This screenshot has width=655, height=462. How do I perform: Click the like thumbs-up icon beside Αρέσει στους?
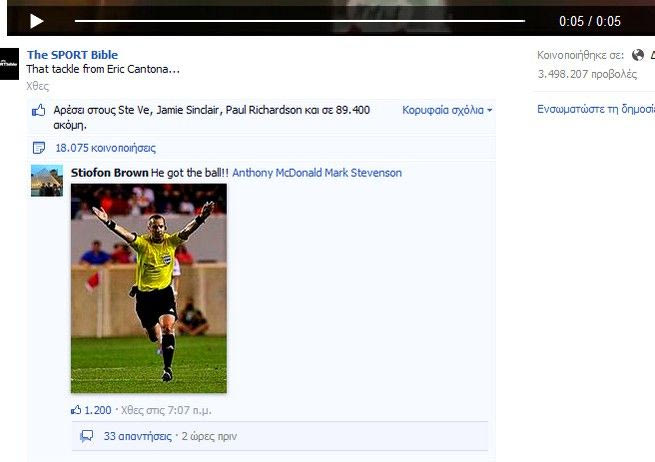pos(38,111)
